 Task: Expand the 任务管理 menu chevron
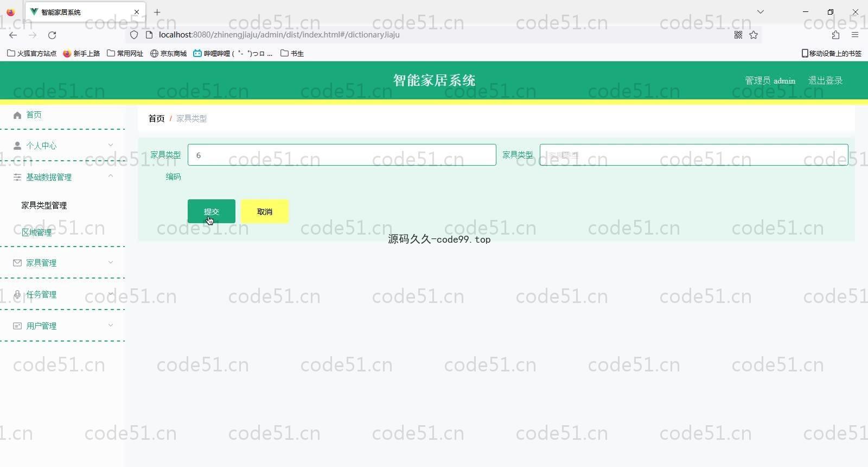(111, 294)
